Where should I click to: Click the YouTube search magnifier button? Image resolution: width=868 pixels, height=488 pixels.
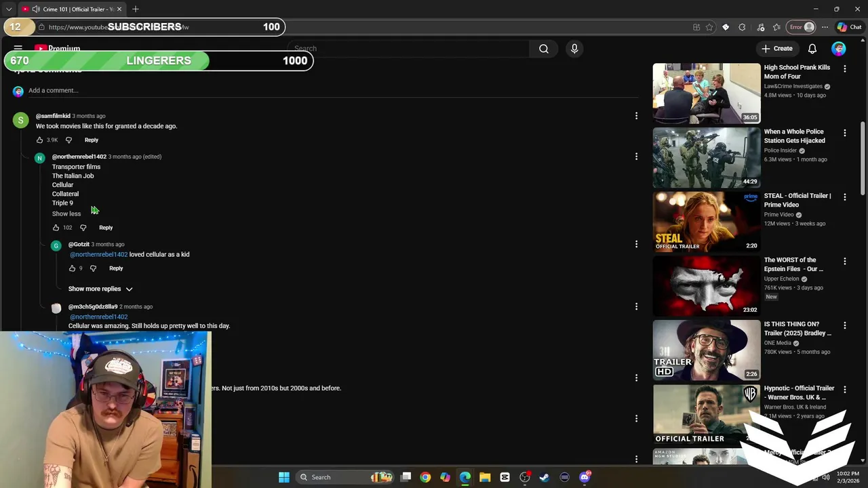point(544,49)
